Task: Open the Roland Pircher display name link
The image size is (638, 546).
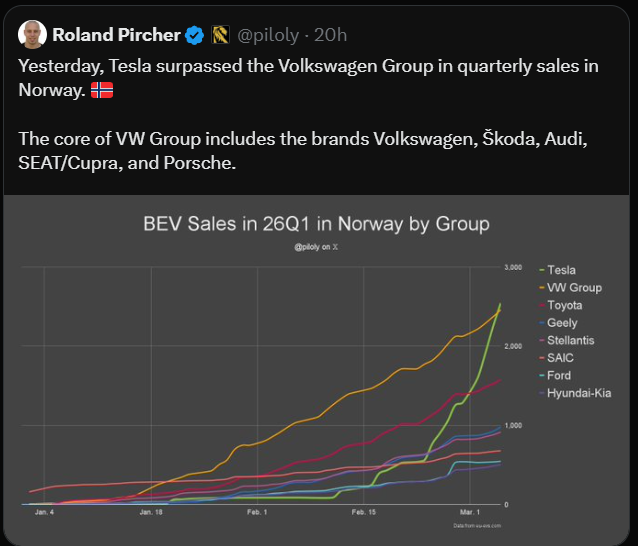Action: click(116, 35)
